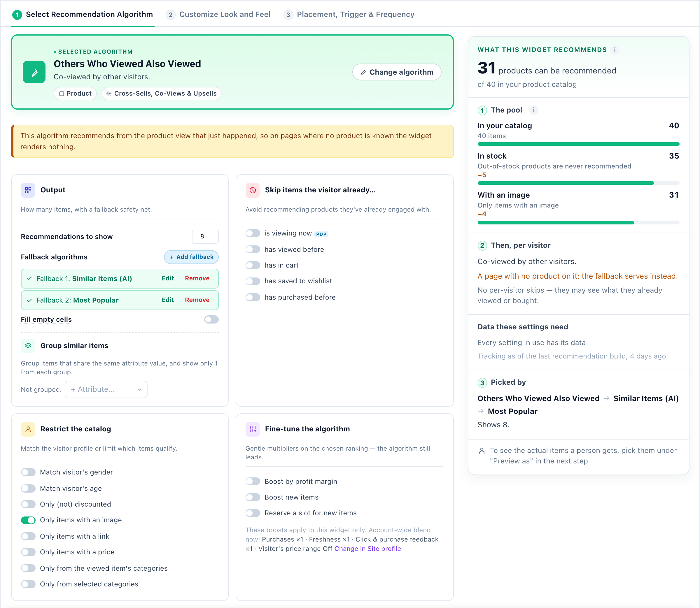The height and width of the screenshot is (608, 700).
Task: Click the step 1 circle in The pool
Action: coord(482,110)
